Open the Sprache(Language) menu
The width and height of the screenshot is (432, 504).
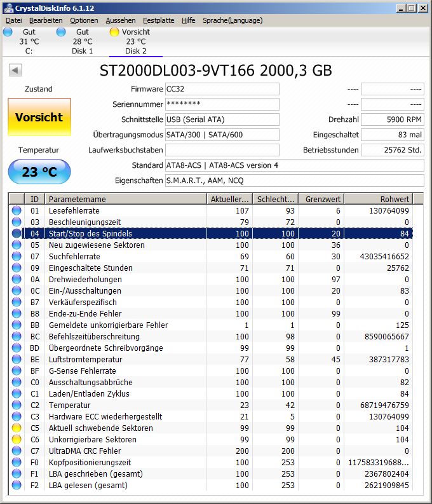point(233,20)
